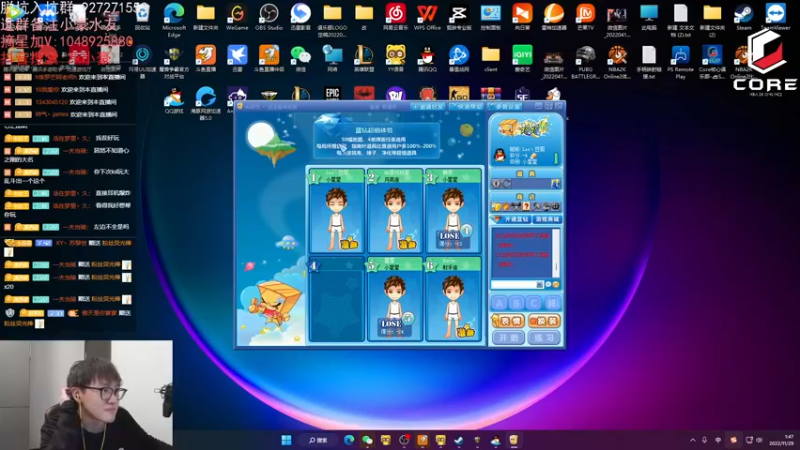This screenshot has width=800, height=450.
Task: Open the 快速帮助 tab in game window
Action: click(x=466, y=107)
